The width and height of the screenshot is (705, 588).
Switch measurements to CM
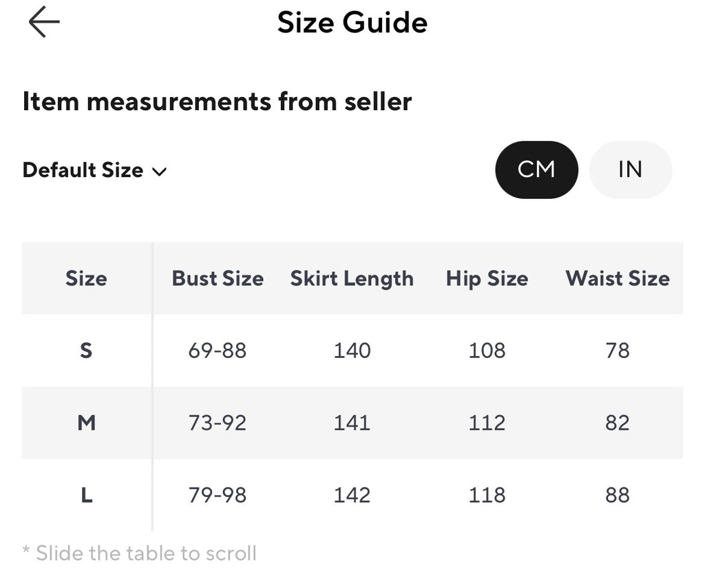[536, 169]
